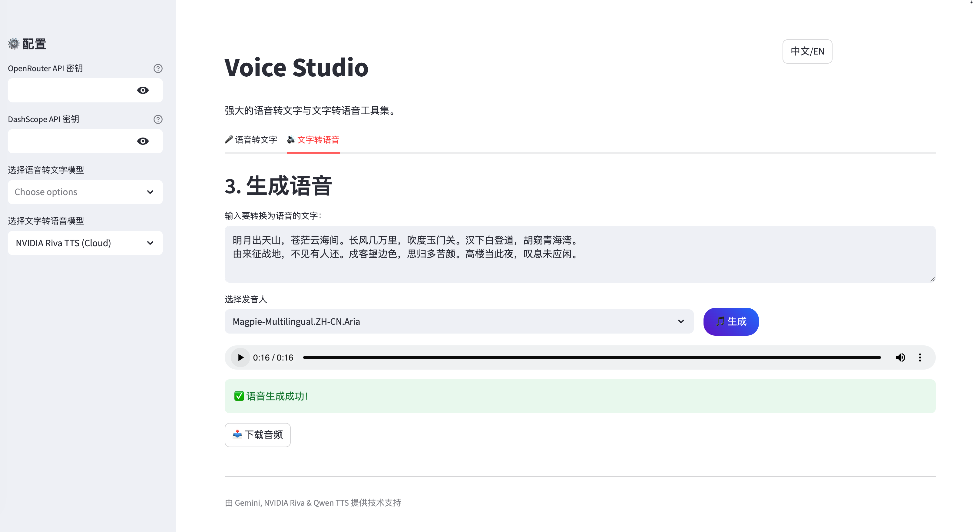
Task: Show the OpenRouter API key text
Action: click(143, 90)
